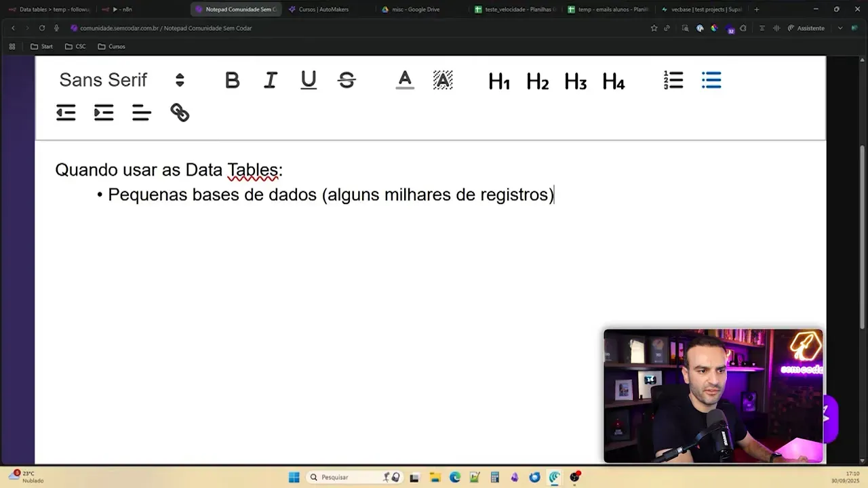
Task: Create a numbered list
Action: (673, 79)
